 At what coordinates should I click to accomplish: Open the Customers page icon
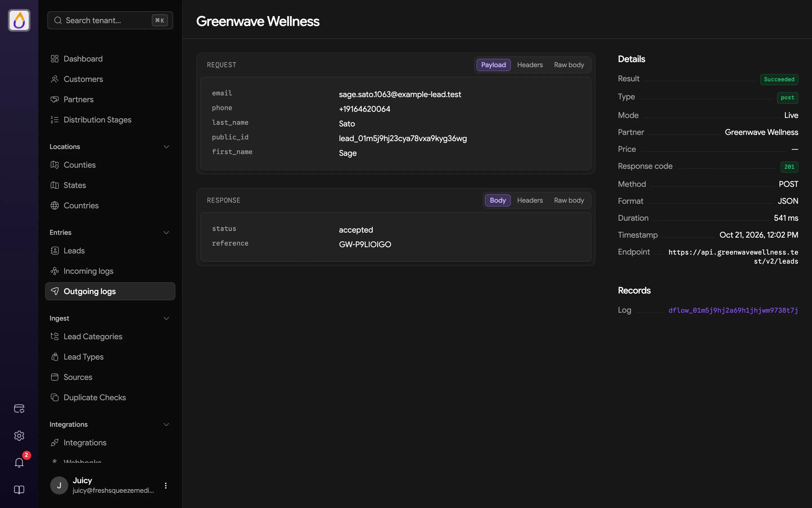tap(55, 79)
